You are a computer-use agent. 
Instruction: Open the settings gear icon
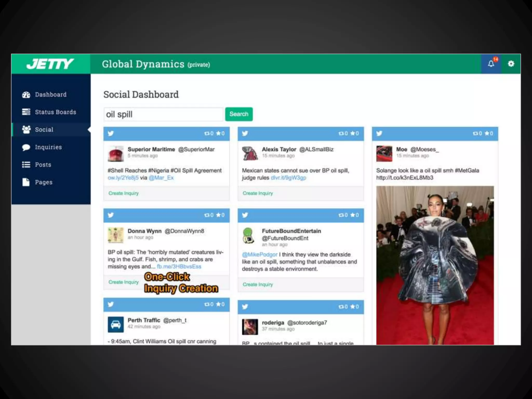pyautogui.click(x=511, y=64)
